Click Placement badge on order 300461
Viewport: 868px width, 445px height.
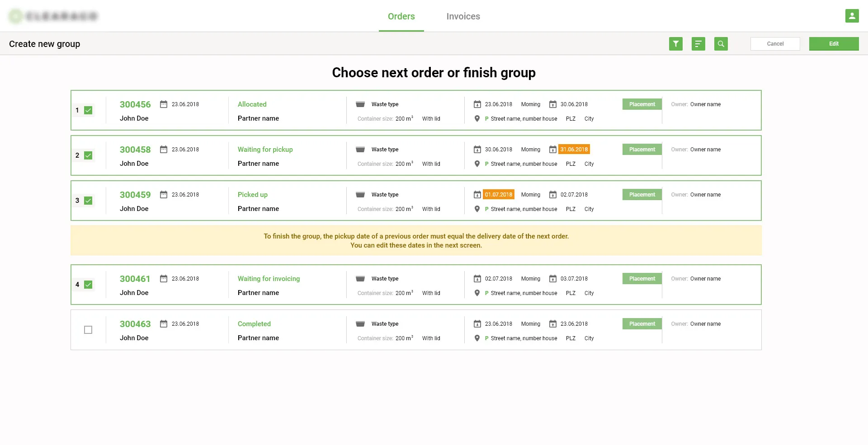pyautogui.click(x=642, y=279)
